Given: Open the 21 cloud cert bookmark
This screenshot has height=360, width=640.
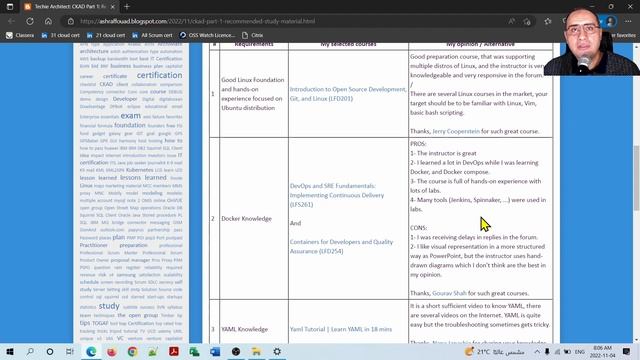Looking at the screenshot, I should pyautogui.click(x=106, y=35).
